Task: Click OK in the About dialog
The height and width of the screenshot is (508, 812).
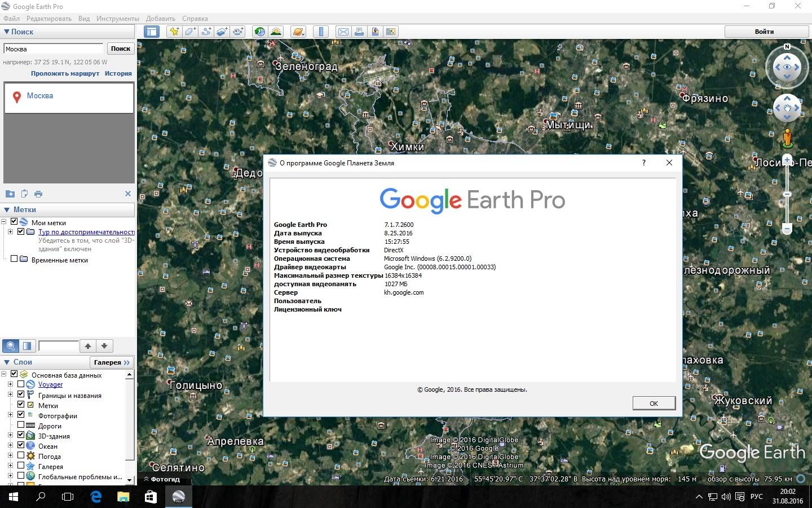Action: (654, 403)
